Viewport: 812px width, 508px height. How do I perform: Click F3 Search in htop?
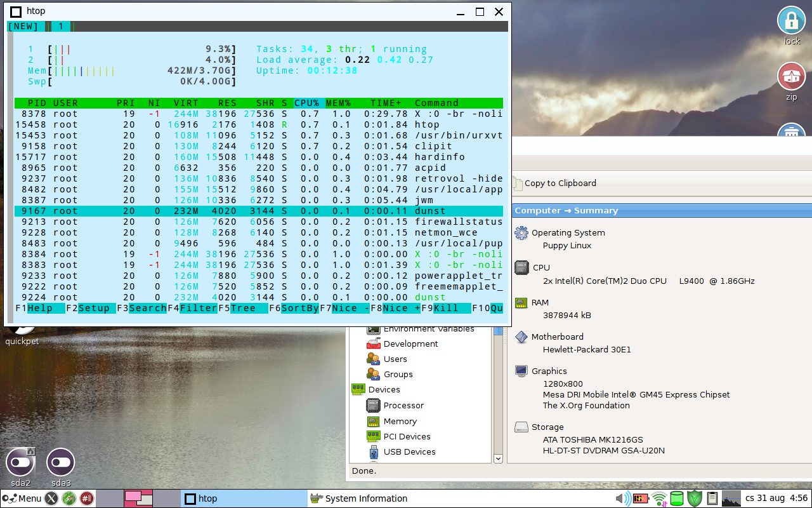pos(141,308)
